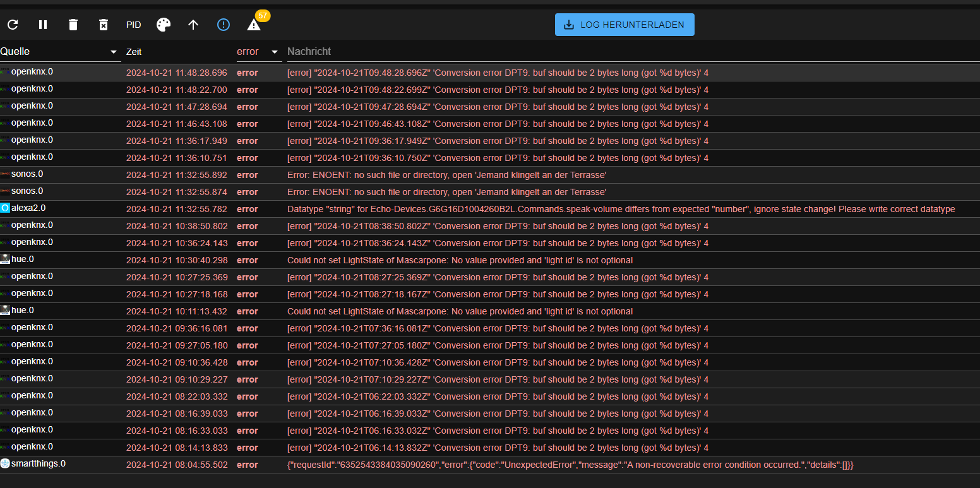Click timestamp 2024-10-21 11:36:10.751

(177, 158)
